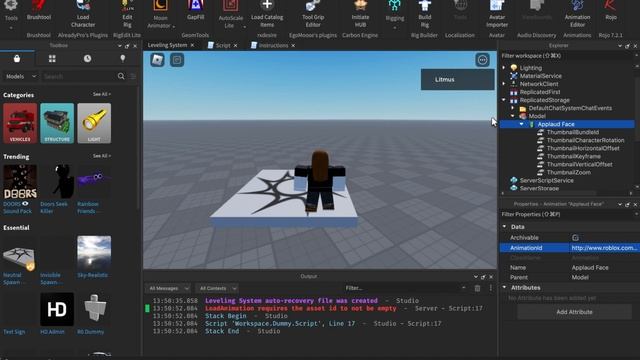640x360 pixels.
Task: Open the chat icon in viewport
Action: coord(177,60)
